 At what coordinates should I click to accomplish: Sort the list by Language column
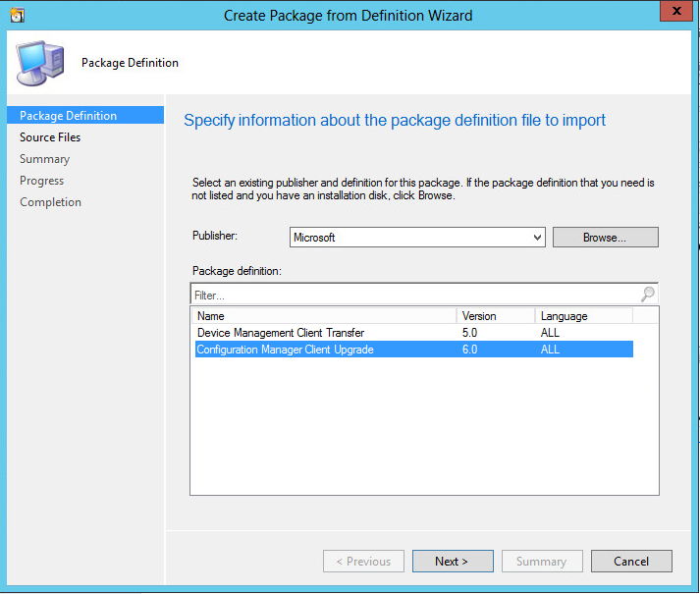tap(584, 316)
